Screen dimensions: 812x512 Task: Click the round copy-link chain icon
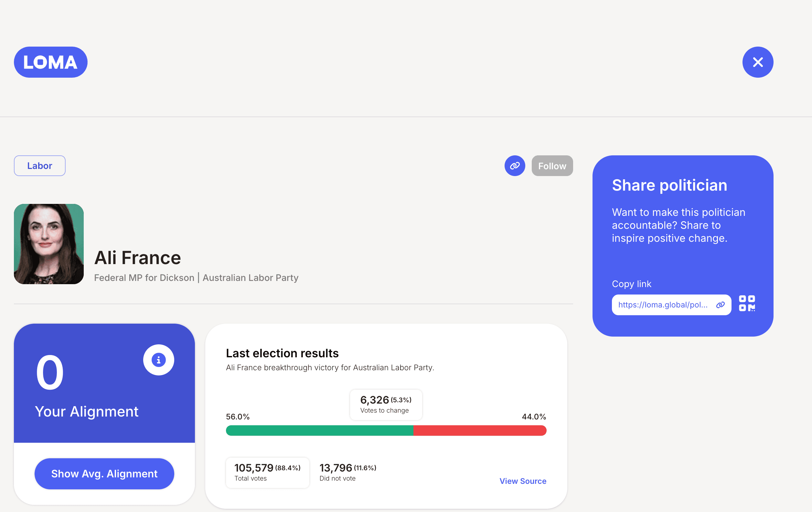click(x=514, y=166)
